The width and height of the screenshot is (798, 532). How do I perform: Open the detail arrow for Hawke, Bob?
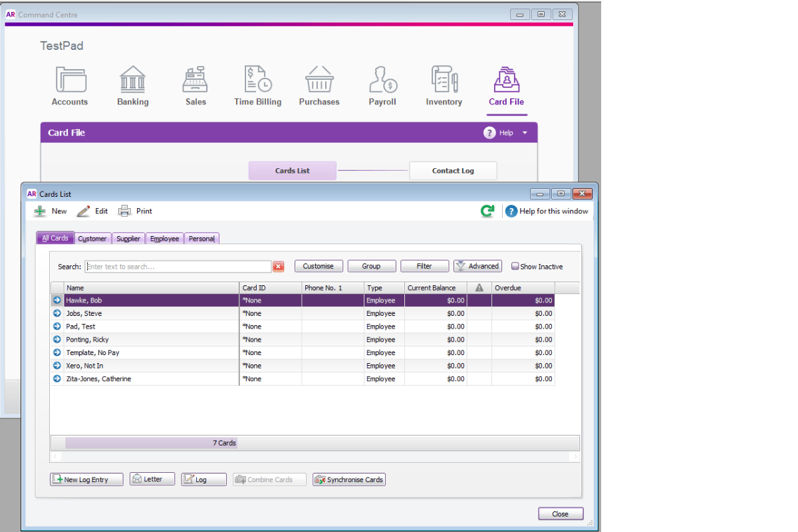[57, 300]
